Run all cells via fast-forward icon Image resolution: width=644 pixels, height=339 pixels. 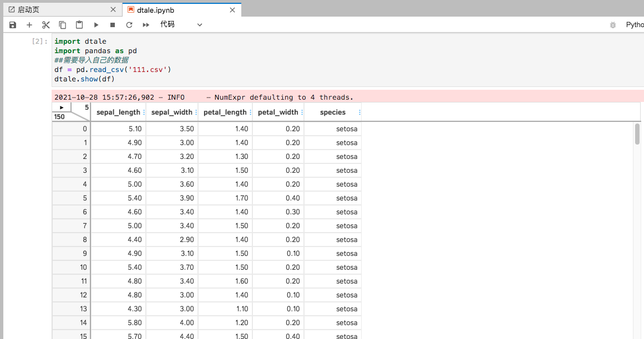(x=145, y=24)
